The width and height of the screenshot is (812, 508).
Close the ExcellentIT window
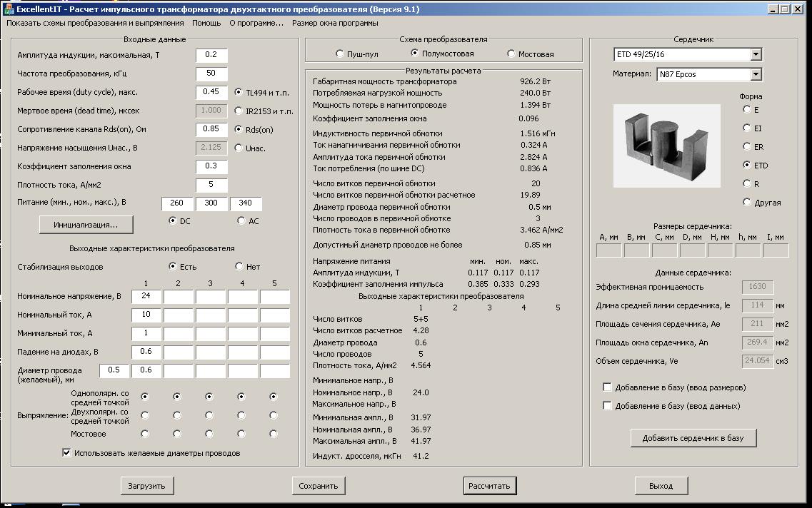tap(798, 9)
